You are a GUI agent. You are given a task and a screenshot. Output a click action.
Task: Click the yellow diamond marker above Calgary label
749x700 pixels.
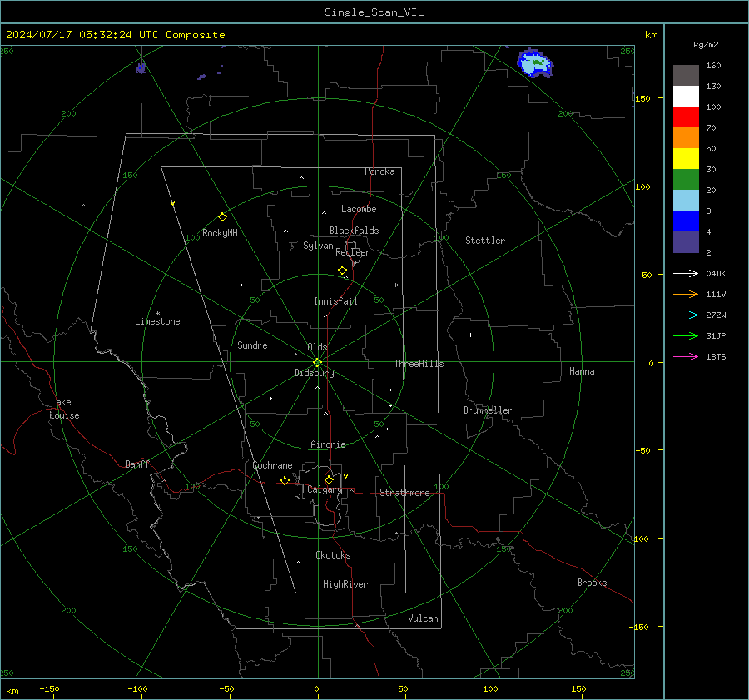(329, 479)
